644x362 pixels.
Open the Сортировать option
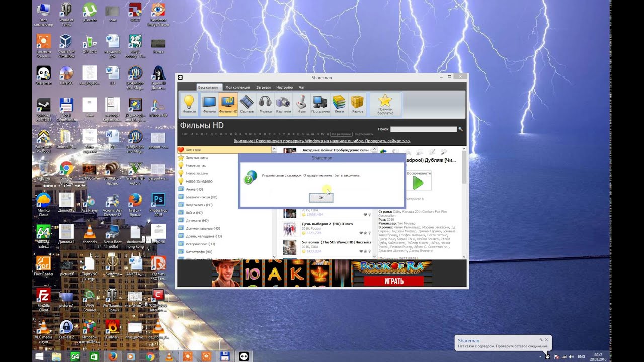point(364,134)
